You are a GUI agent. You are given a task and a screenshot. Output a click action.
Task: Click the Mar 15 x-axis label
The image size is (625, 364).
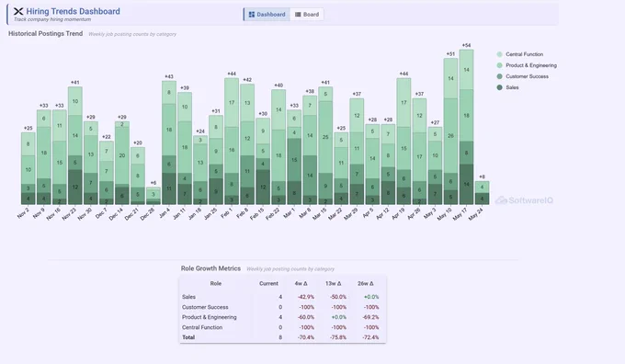321,214
